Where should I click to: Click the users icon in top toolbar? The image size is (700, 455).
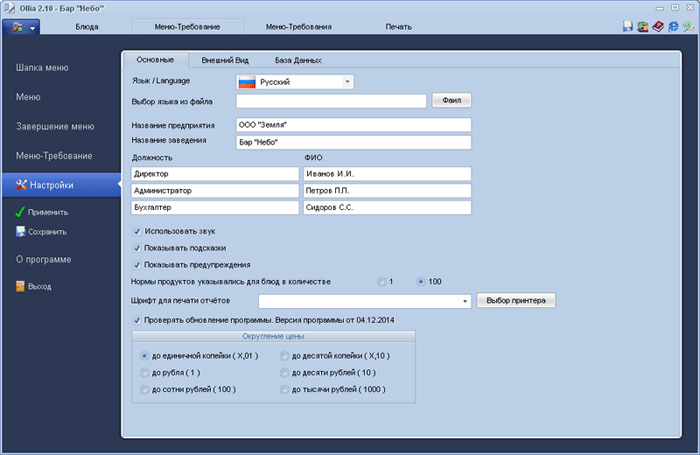click(x=642, y=26)
